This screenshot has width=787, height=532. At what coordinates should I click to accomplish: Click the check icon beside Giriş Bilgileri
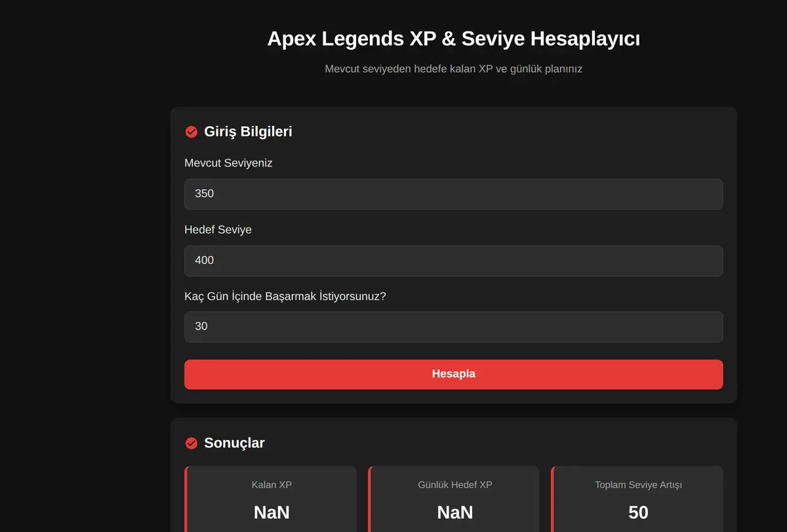click(x=192, y=132)
